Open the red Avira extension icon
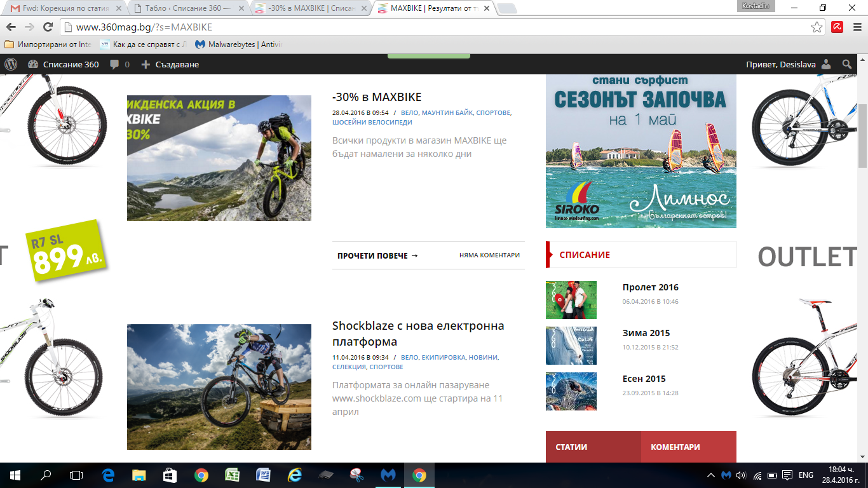 click(x=837, y=27)
